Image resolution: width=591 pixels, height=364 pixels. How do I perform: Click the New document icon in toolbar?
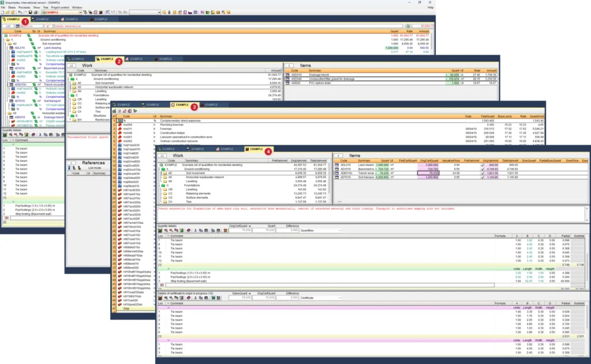(x=3, y=13)
